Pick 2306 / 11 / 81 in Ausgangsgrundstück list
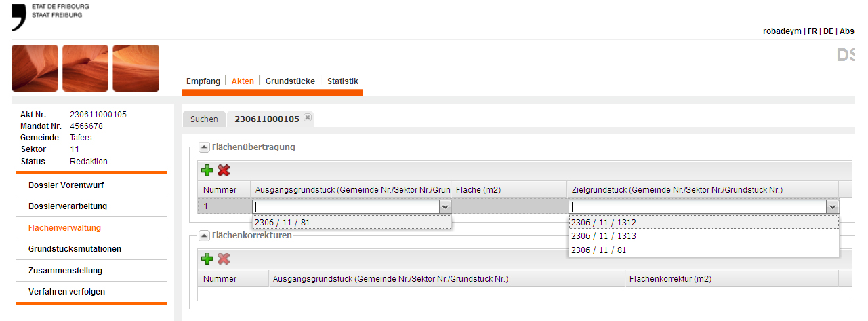This screenshot has height=321, width=868. click(283, 222)
